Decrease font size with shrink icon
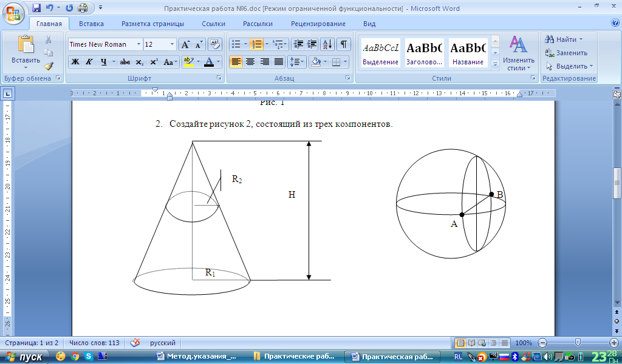This screenshot has width=622, height=364. tap(199, 44)
